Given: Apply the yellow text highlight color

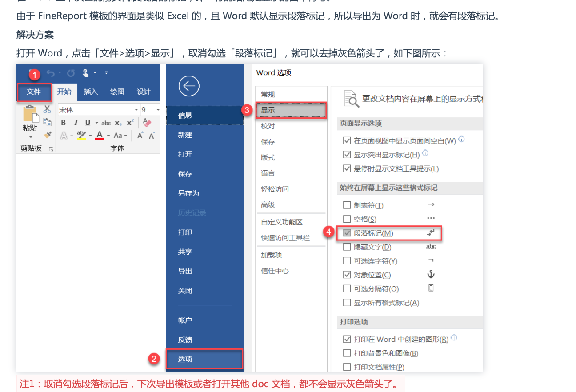Looking at the screenshot, I should coord(81,136).
